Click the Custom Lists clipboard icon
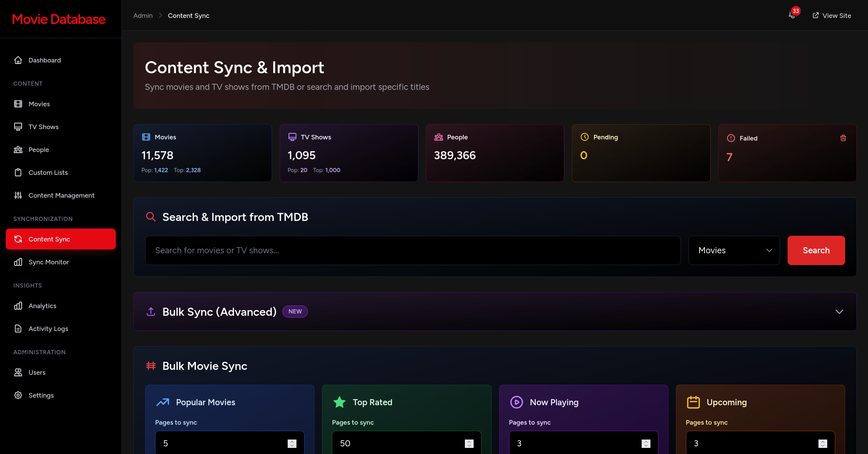Viewport: 868px width, 454px height. click(18, 173)
